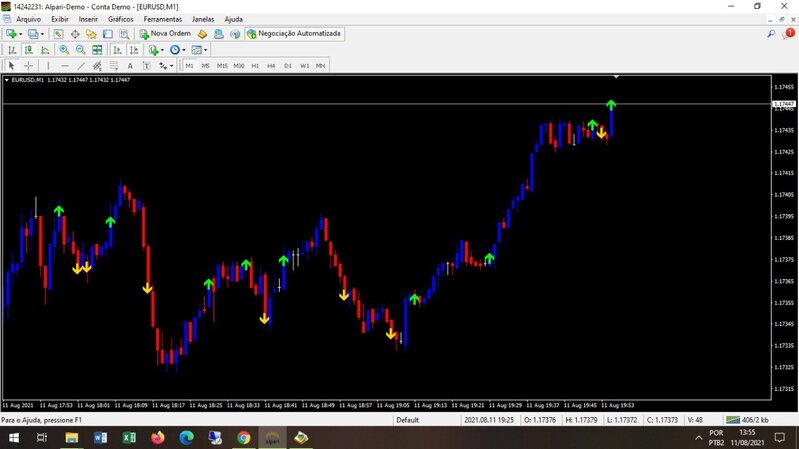Zoom out of the chart
Image resolution: width=799 pixels, height=449 pixels.
pos(81,50)
